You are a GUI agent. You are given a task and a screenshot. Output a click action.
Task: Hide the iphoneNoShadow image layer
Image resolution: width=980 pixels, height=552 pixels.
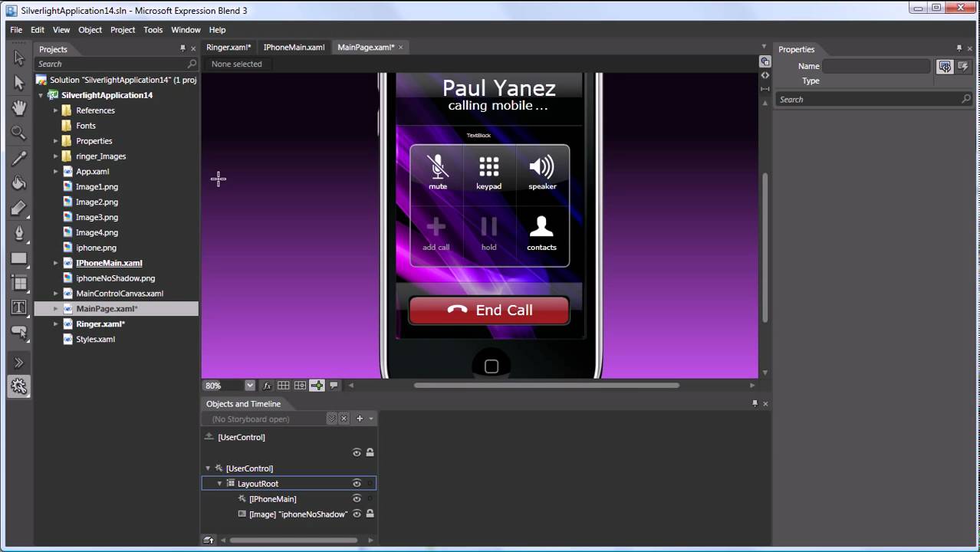click(x=357, y=514)
